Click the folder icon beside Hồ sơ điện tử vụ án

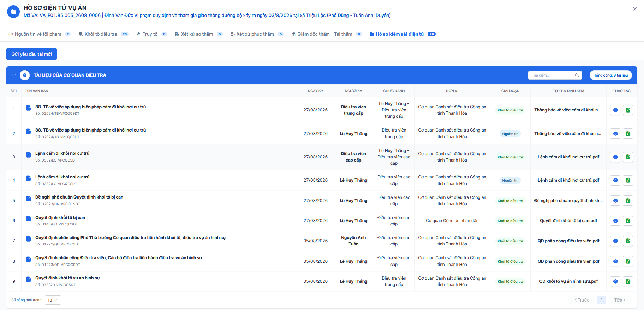[13, 12]
